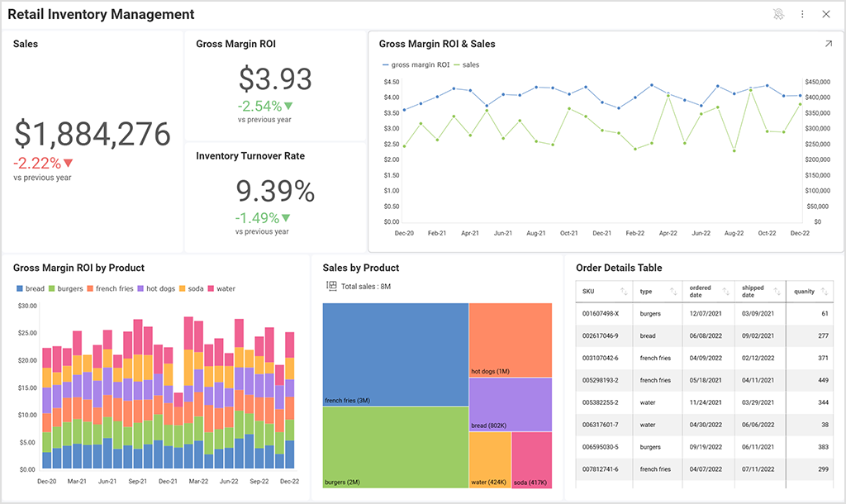Click the -1.49% change indicator
The width and height of the screenshot is (846, 504).
pyautogui.click(x=262, y=218)
